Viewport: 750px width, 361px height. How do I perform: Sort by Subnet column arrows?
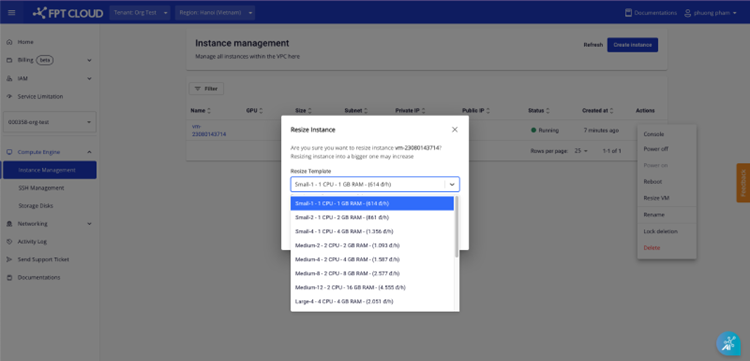coord(366,111)
